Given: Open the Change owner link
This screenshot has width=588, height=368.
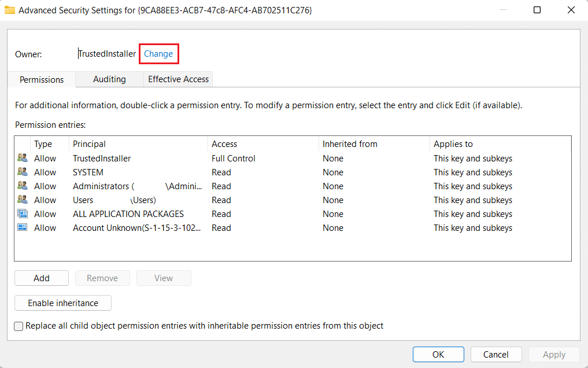Looking at the screenshot, I should coord(158,54).
